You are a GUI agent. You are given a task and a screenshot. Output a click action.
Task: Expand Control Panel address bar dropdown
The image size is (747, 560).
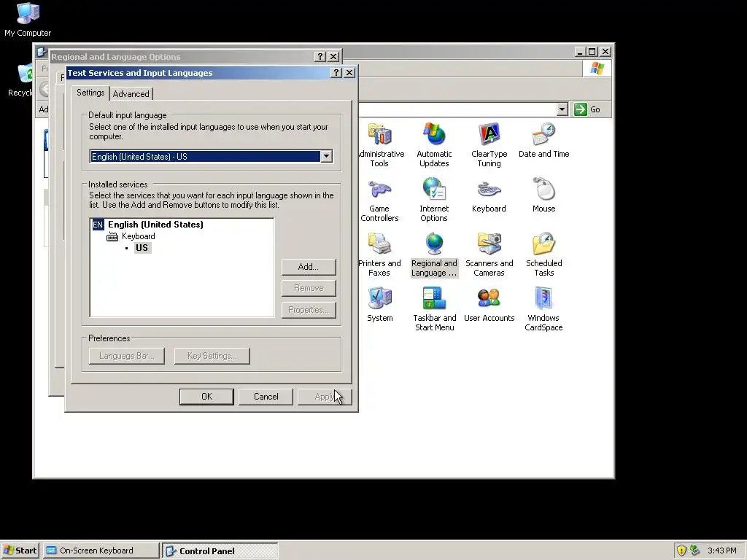click(562, 109)
